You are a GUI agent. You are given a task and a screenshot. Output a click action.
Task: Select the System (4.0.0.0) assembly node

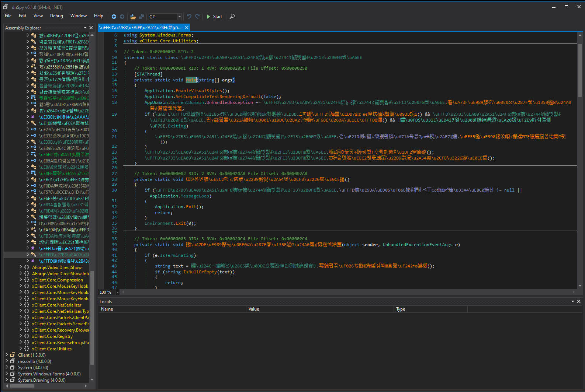point(33,368)
